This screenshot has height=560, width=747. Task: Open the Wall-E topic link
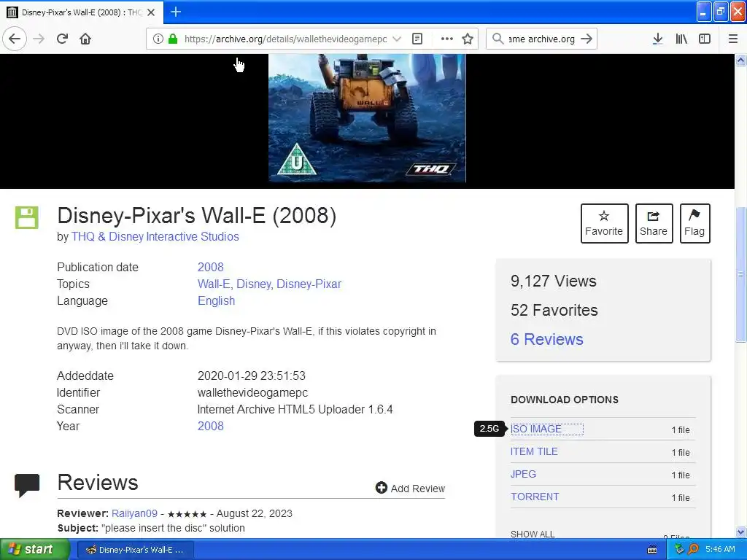[214, 284]
